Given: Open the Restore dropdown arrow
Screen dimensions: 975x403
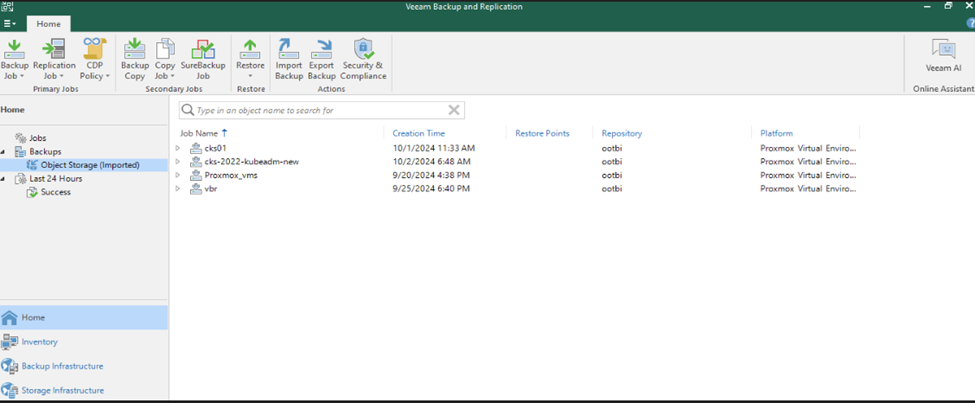Looking at the screenshot, I should (250, 76).
